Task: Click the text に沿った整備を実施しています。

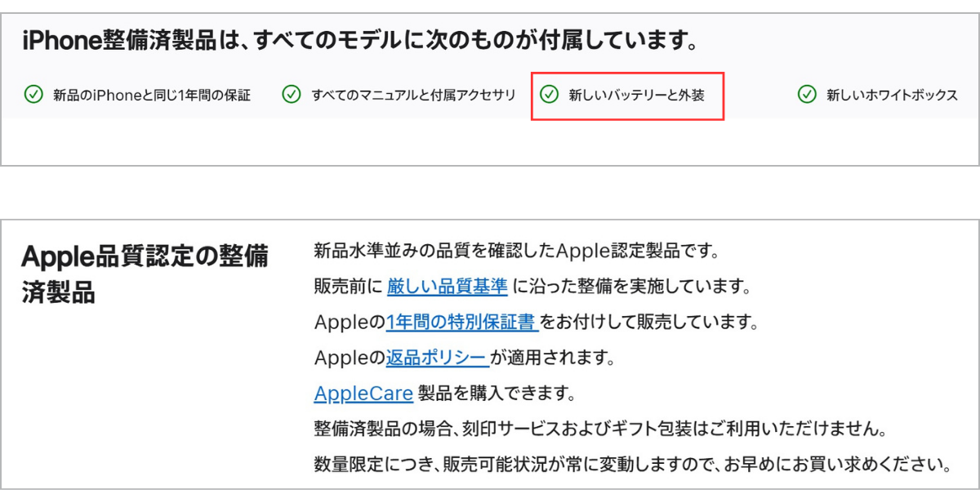Action: coord(630,287)
